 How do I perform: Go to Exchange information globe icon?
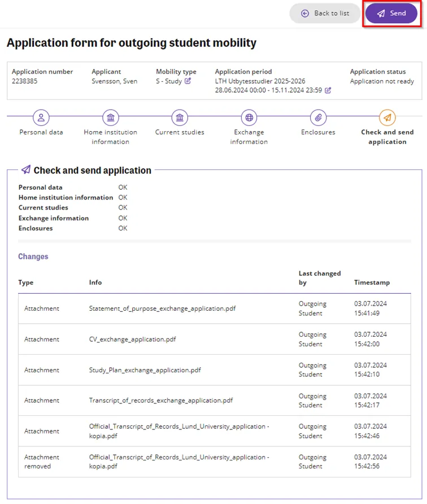coord(249,118)
